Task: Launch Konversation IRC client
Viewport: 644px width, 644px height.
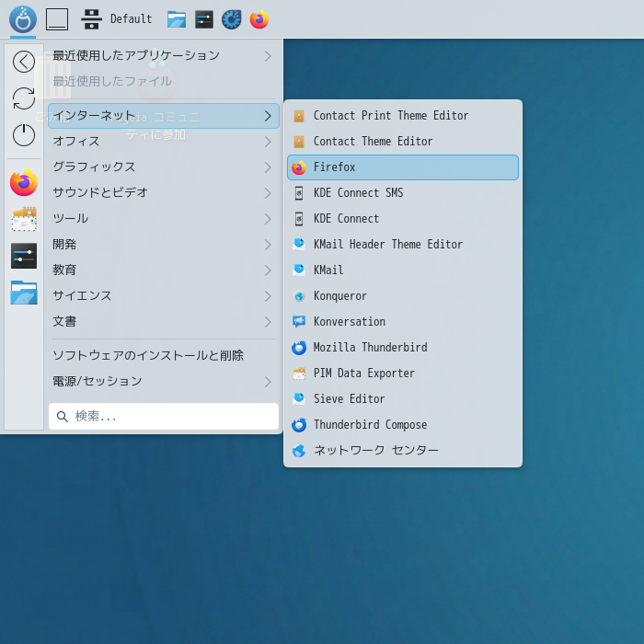Action: point(403,322)
